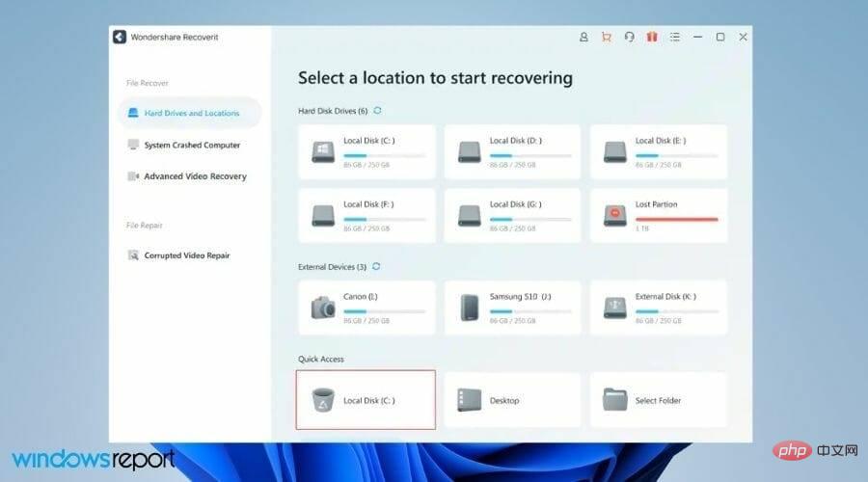Open the shopping cart icon
Viewport: 868px width, 482px height.
coord(607,37)
